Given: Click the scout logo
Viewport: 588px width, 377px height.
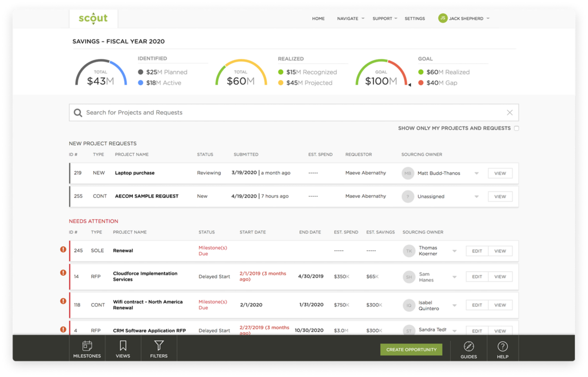Looking at the screenshot, I should pos(93,18).
